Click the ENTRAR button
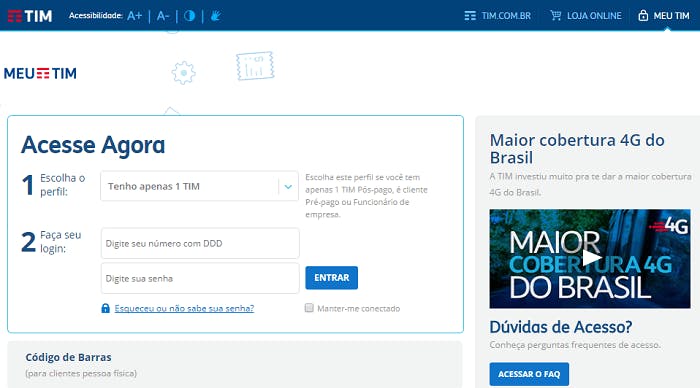The width and height of the screenshot is (700, 388). point(331,278)
